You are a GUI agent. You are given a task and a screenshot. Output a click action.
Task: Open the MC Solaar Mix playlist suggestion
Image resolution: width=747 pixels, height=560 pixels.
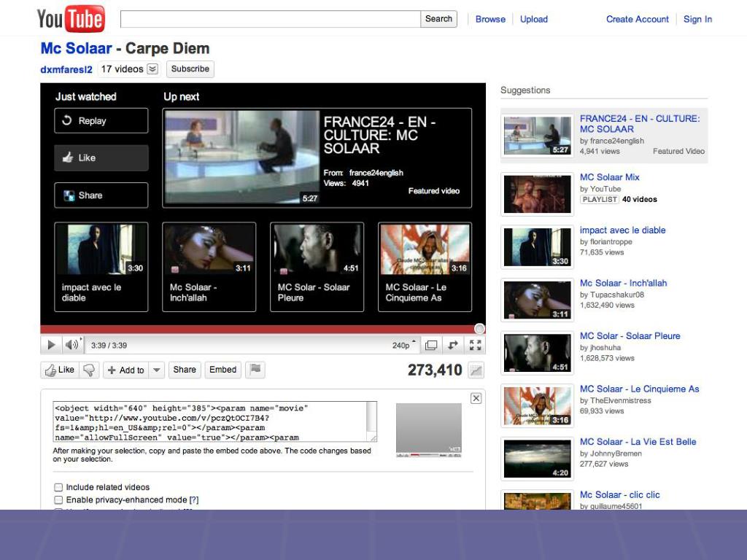coord(609,177)
